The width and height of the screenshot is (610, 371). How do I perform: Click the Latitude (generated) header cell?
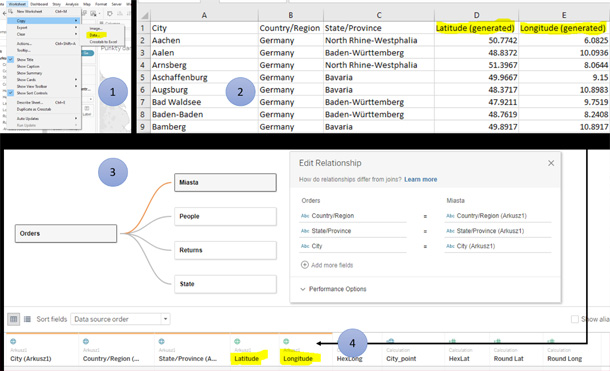[x=476, y=28]
